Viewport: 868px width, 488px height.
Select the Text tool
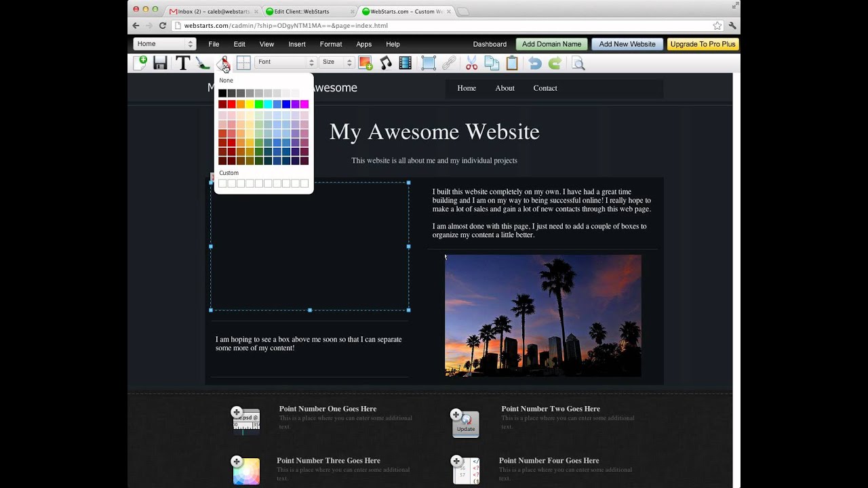182,63
